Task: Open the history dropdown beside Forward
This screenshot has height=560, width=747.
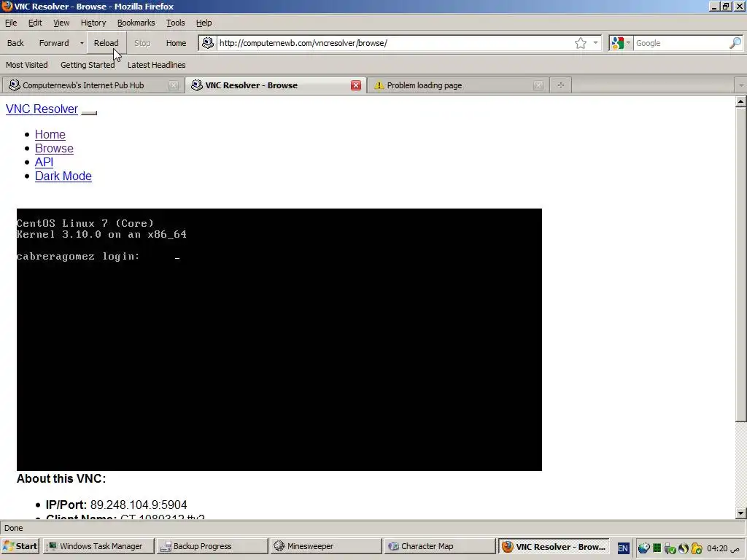Action: click(82, 43)
